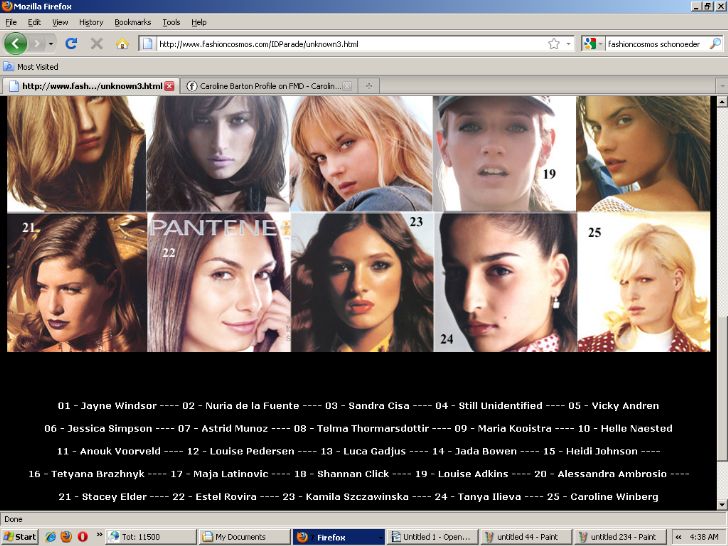Click the page icon in address bar
Viewport: 728px width, 546px height.
point(148,44)
